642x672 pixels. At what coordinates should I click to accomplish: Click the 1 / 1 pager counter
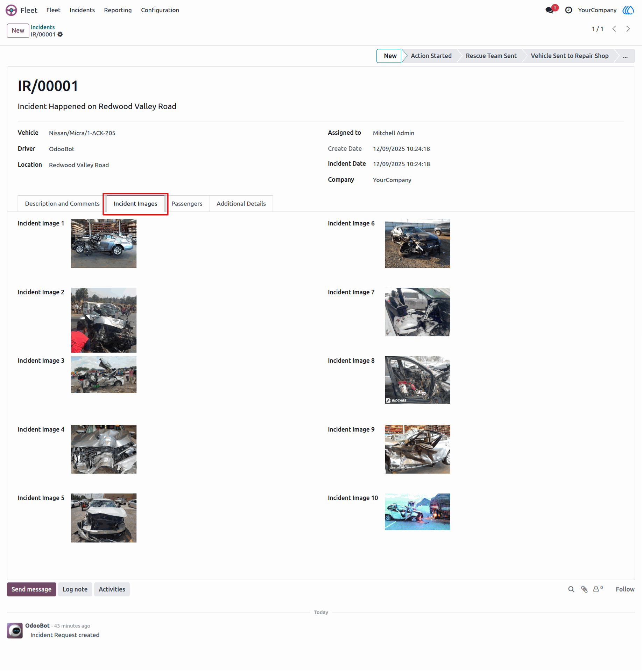coord(597,29)
